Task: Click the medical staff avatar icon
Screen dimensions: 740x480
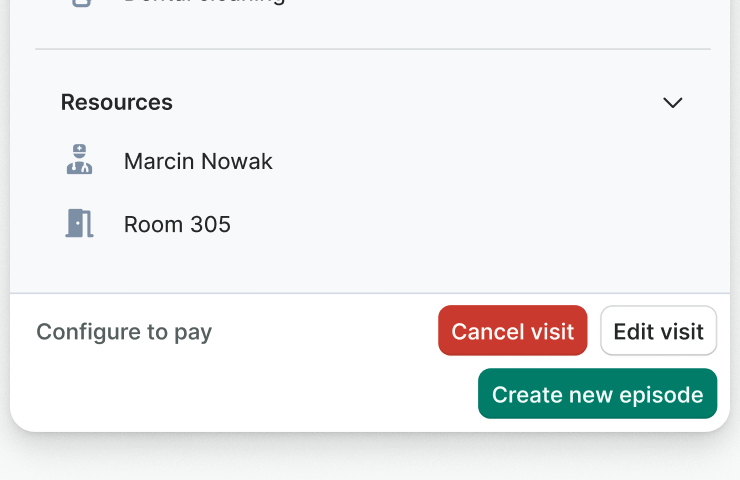Action: pyautogui.click(x=80, y=160)
